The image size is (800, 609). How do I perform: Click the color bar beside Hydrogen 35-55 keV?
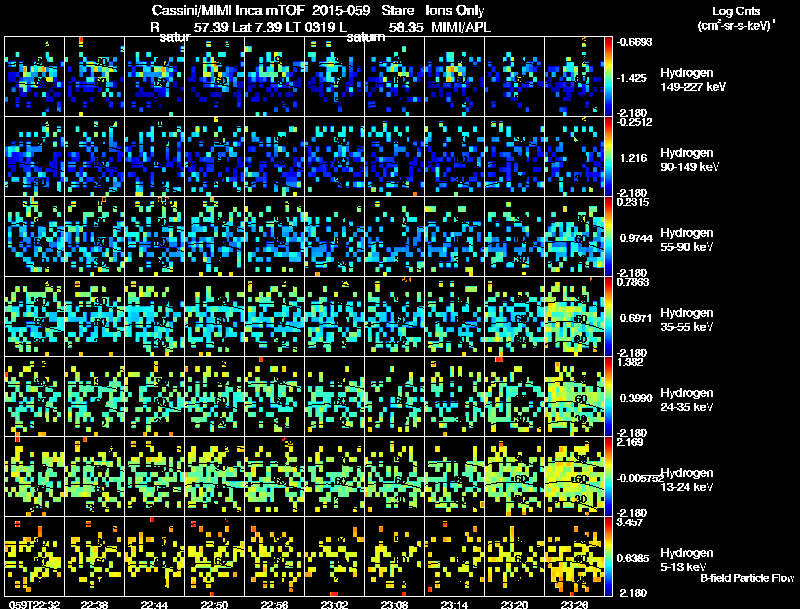(608, 317)
